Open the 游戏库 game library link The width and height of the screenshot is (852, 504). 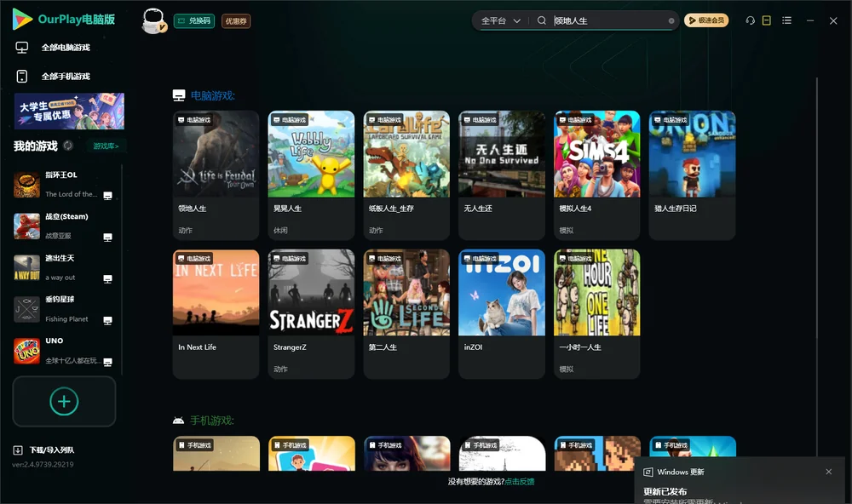tap(106, 146)
